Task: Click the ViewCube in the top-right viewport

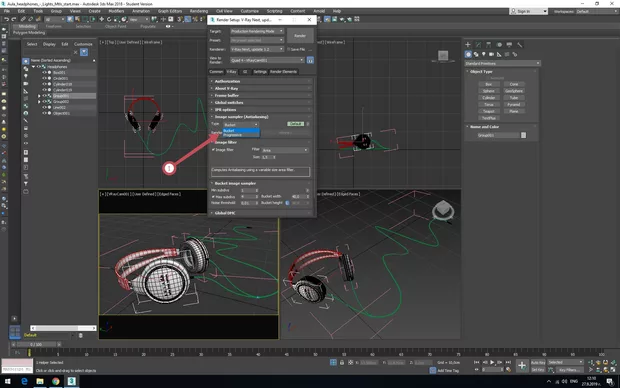Action: point(443,56)
